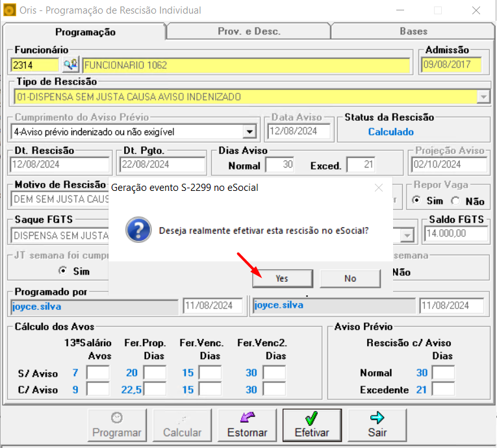Click the employee search icon beside code 2314
This screenshot has height=448, width=497.
[70, 65]
